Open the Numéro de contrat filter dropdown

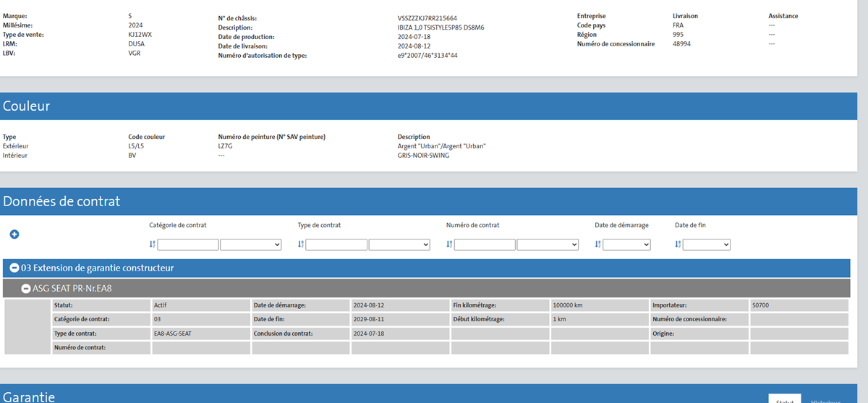tap(548, 245)
